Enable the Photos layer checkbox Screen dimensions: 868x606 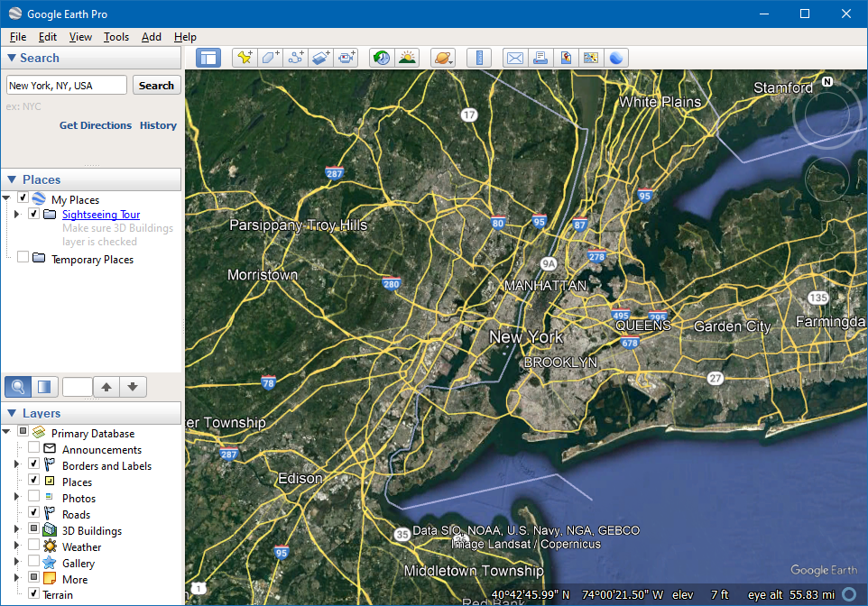click(33, 498)
